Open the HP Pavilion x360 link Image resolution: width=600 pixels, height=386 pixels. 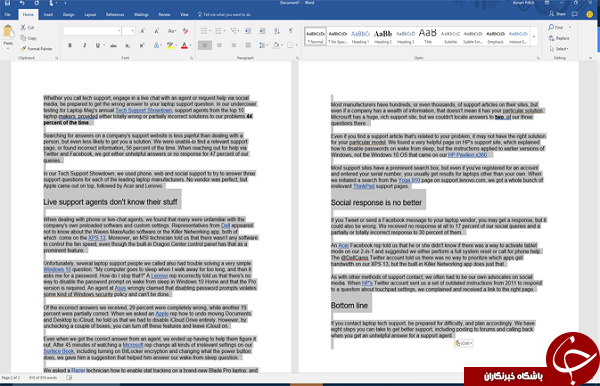click(x=467, y=155)
